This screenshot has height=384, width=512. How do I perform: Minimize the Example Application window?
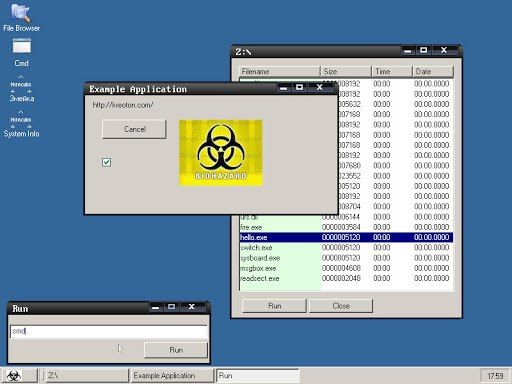[x=284, y=88]
